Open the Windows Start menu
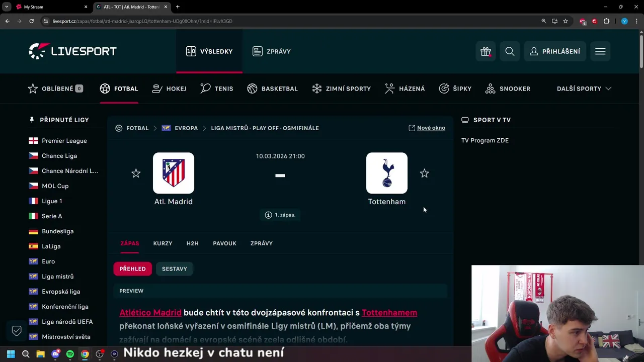Image resolution: width=644 pixels, height=362 pixels. [x=11, y=354]
